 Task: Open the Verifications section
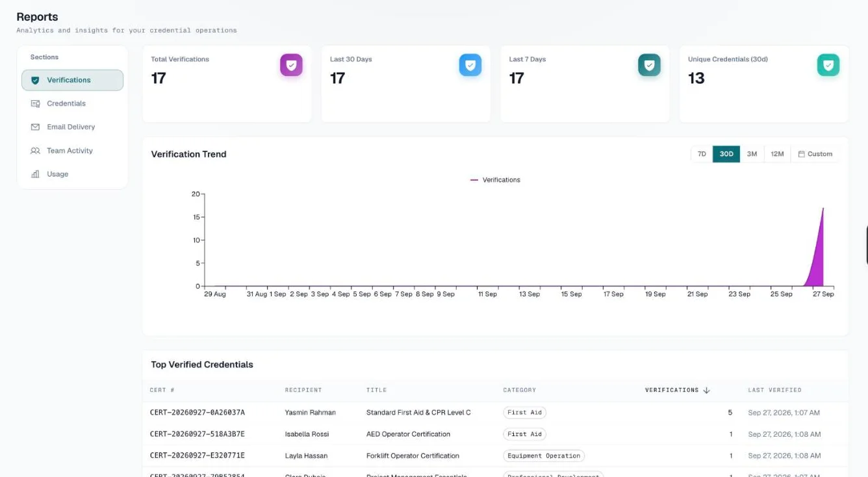72,81
